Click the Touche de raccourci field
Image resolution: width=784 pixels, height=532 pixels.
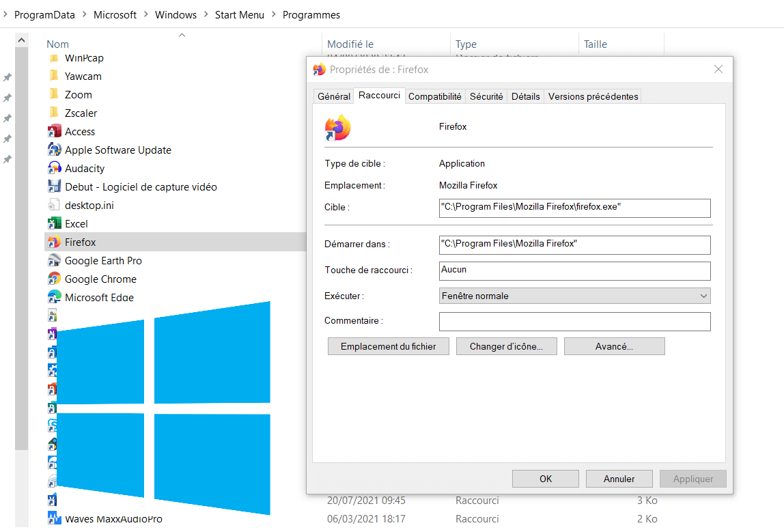pyautogui.click(x=574, y=271)
